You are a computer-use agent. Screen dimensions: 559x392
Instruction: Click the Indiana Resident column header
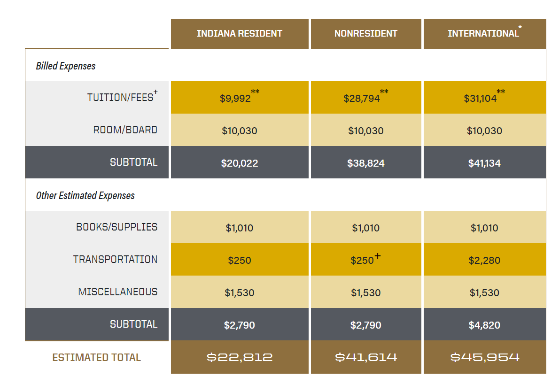pyautogui.click(x=240, y=33)
